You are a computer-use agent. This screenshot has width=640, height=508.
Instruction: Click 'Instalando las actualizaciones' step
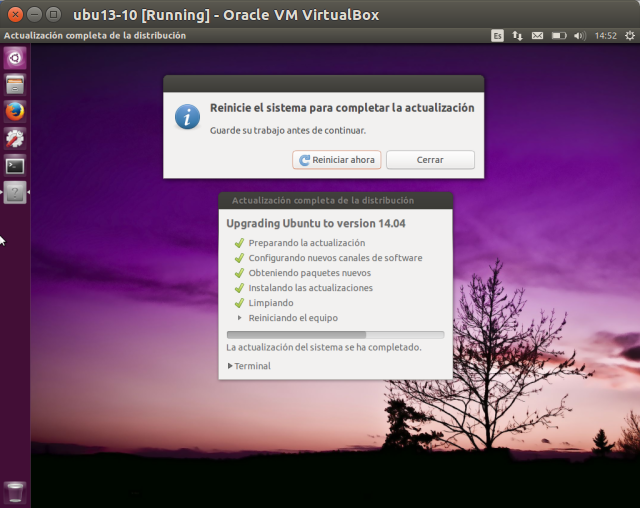311,288
